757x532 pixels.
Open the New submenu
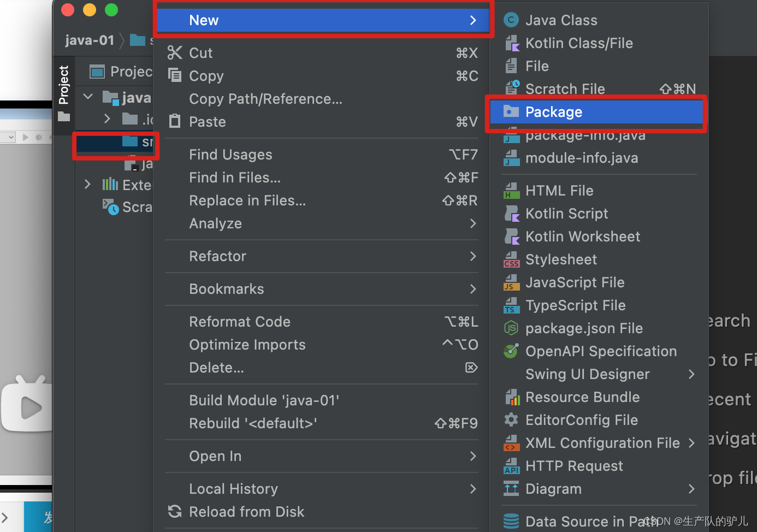tap(324, 20)
